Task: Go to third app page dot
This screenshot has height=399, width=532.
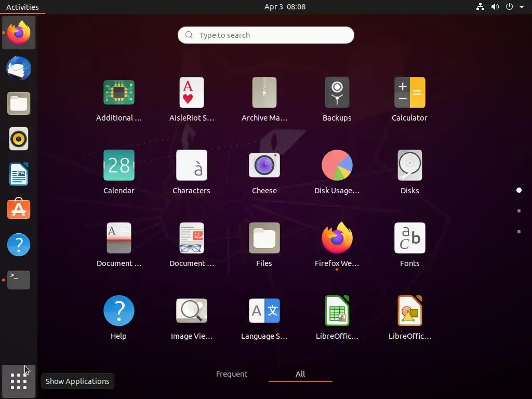Action: click(x=519, y=232)
